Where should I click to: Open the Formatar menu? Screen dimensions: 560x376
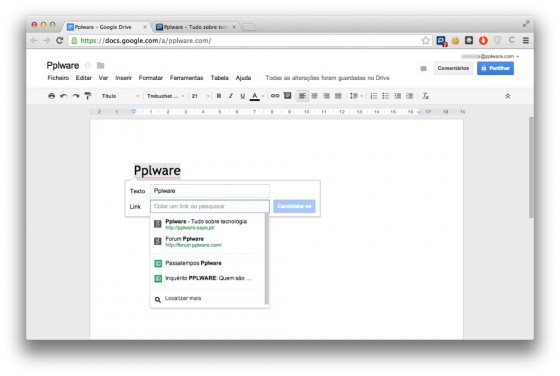151,78
